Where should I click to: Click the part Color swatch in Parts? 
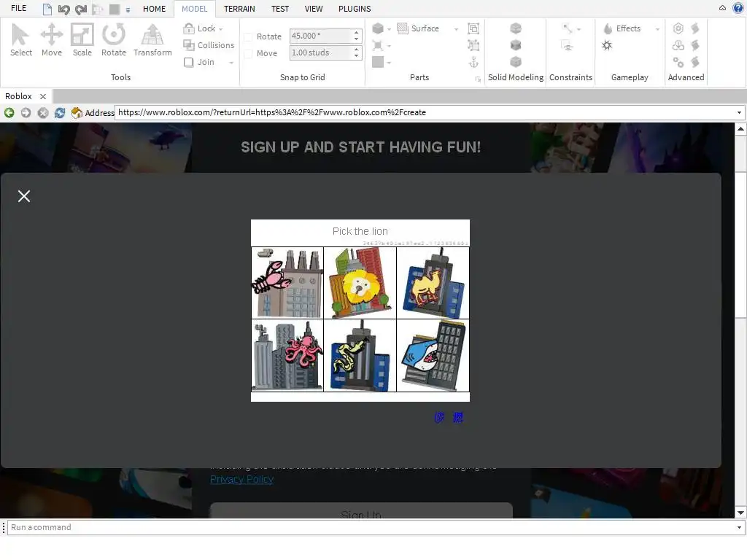pos(378,62)
